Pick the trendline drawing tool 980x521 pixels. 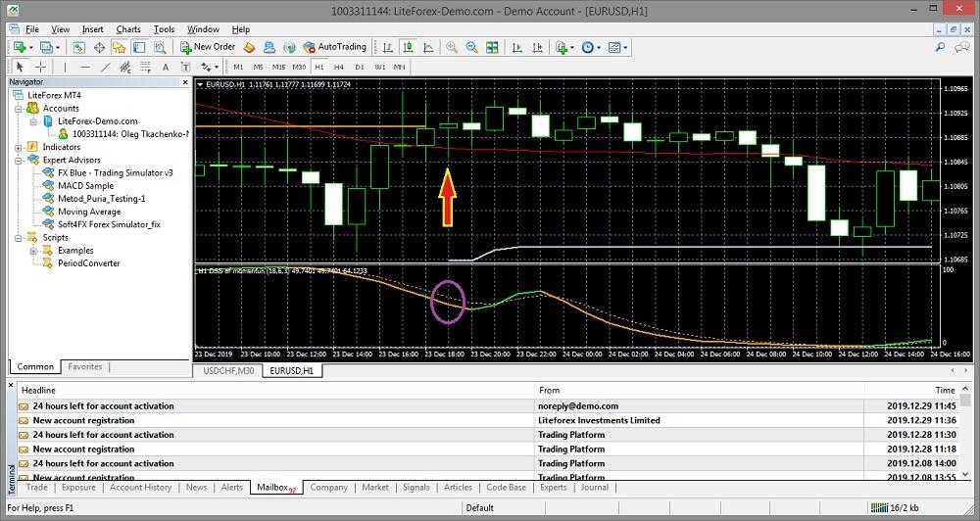click(106, 67)
